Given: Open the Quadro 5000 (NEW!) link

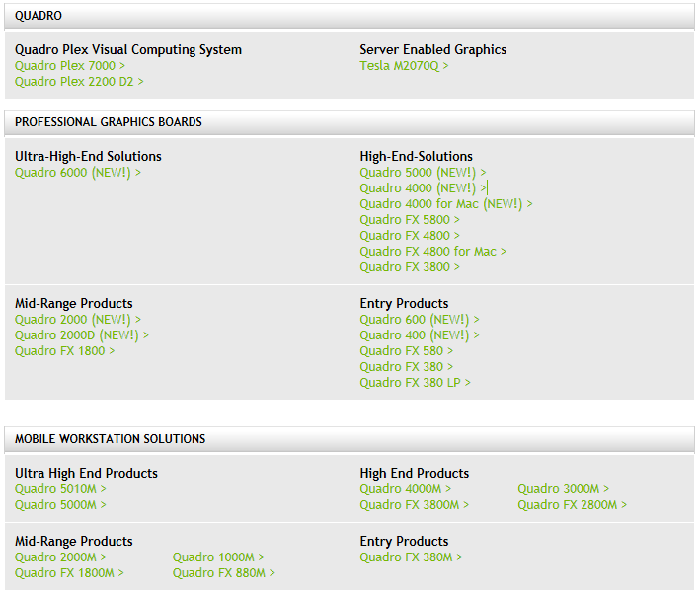Looking at the screenshot, I should coord(423,173).
